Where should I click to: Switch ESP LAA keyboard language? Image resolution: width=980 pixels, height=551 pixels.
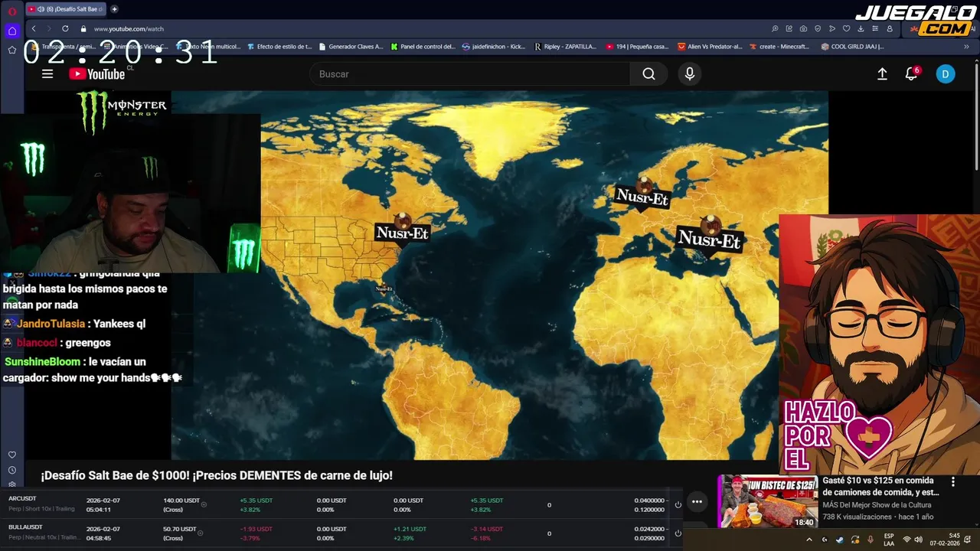click(889, 540)
